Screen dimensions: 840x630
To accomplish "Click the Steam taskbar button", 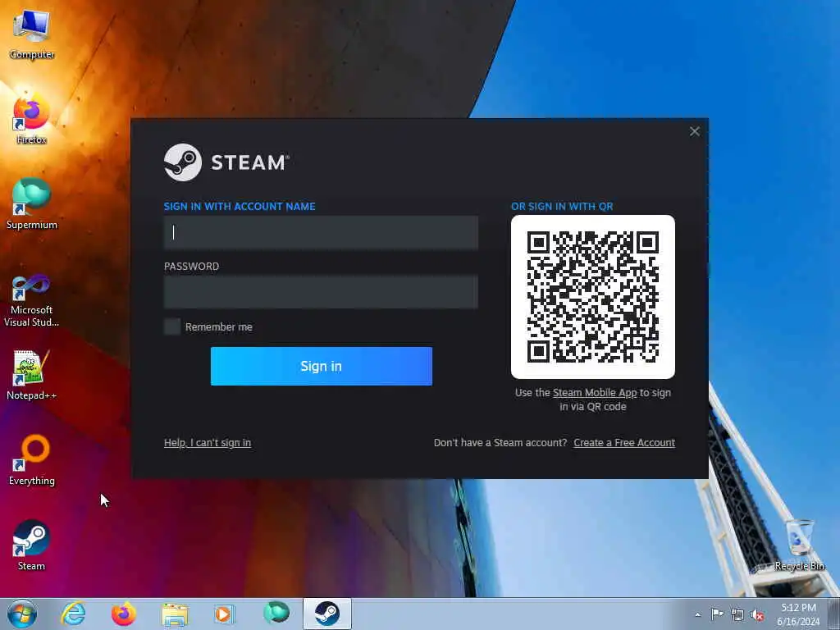I will (327, 614).
